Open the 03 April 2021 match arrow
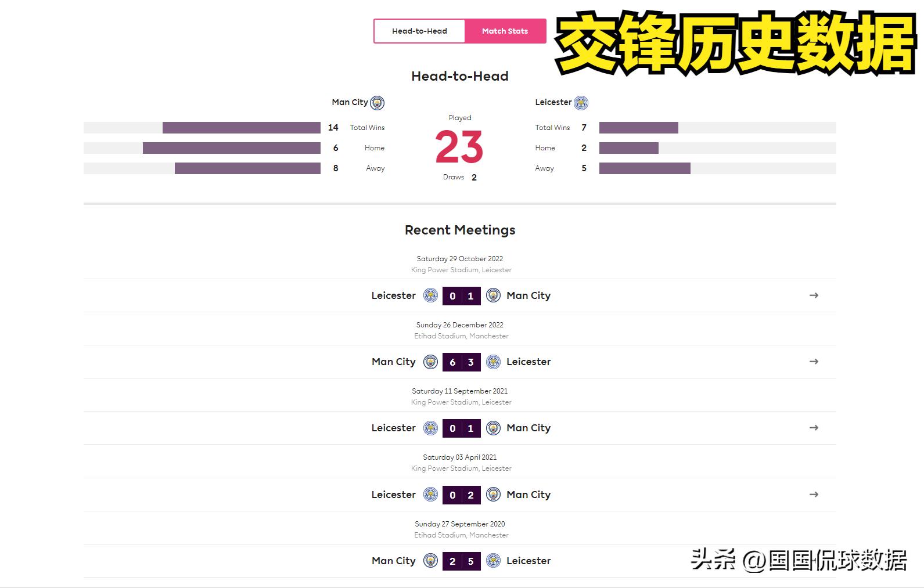Viewport: 924px width, 588px height. coord(814,495)
